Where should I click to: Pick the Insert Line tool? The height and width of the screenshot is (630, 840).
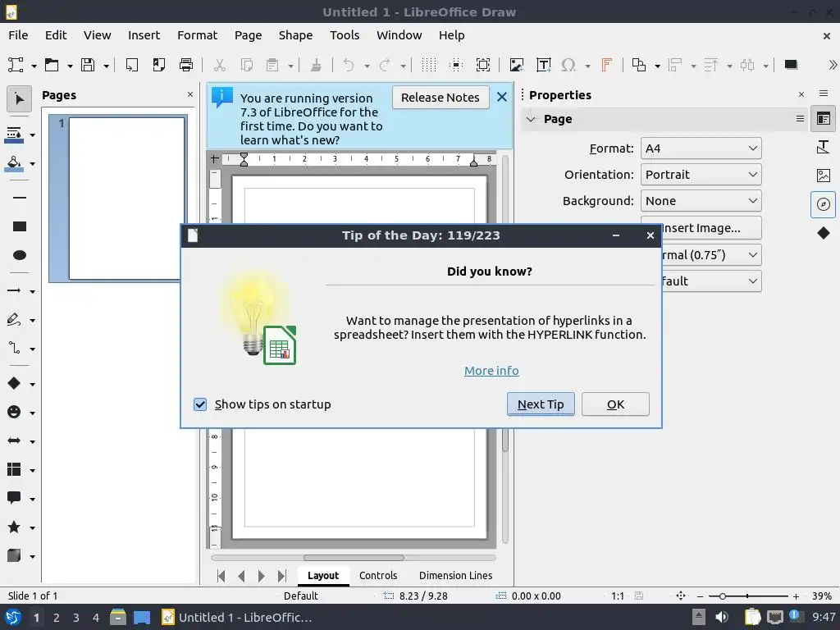coord(20,198)
